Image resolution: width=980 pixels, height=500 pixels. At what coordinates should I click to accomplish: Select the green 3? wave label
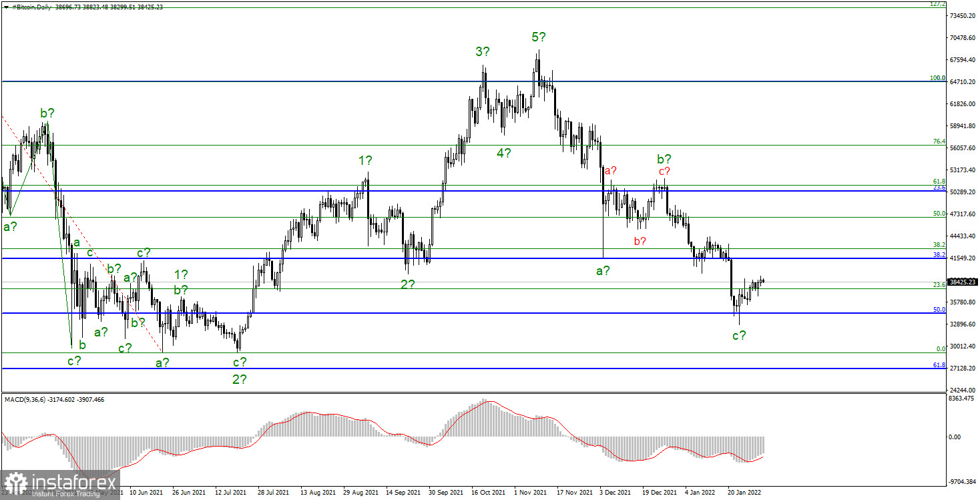click(x=483, y=51)
